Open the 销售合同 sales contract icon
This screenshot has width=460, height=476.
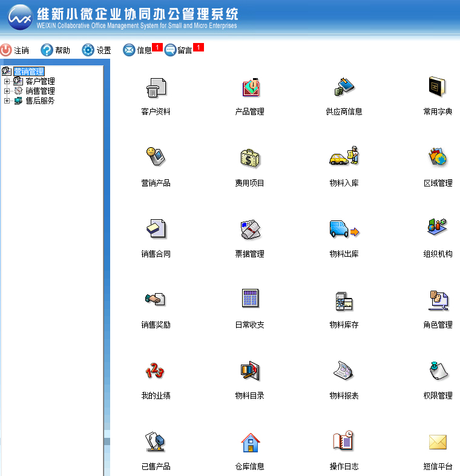[x=156, y=230]
